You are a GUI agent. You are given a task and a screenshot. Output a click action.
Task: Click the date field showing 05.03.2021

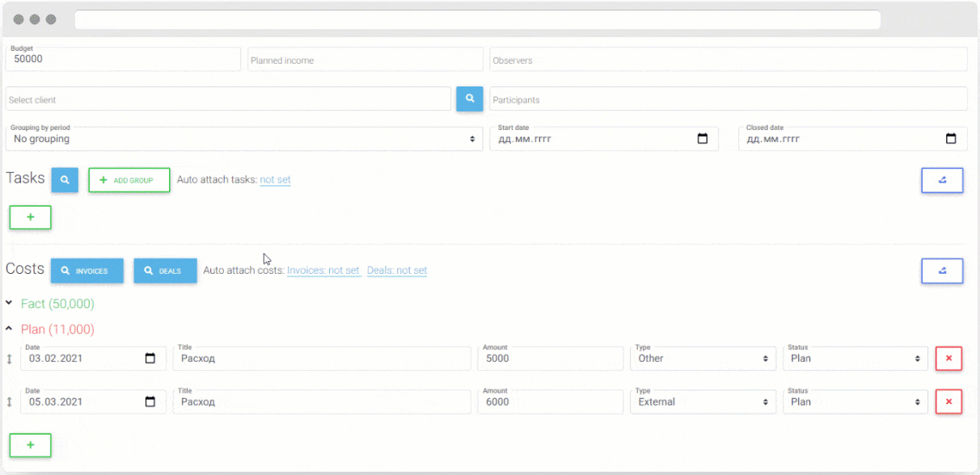[x=93, y=401]
